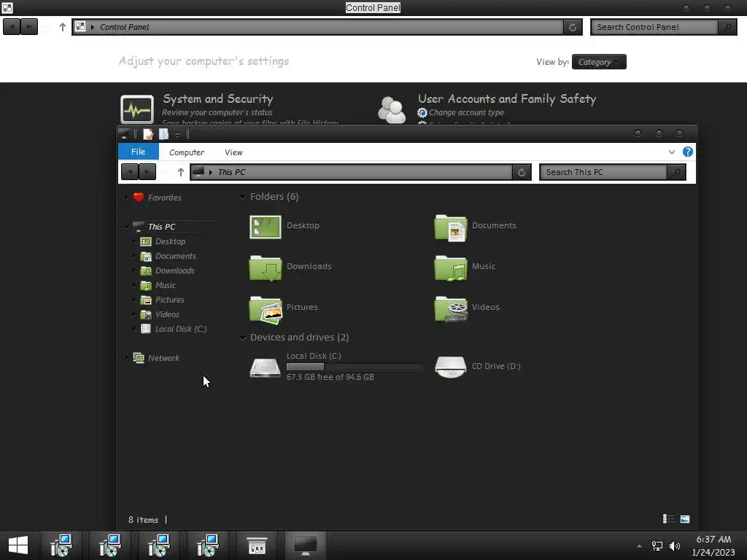
Task: Refresh the Control Panel address bar
Action: point(573,27)
